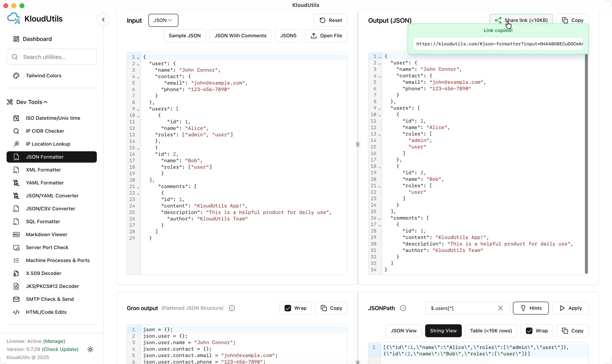This screenshot has height=364, width=612.
Task: Toggle the Wrap checkbox in JSONPath panel
Action: click(x=529, y=331)
